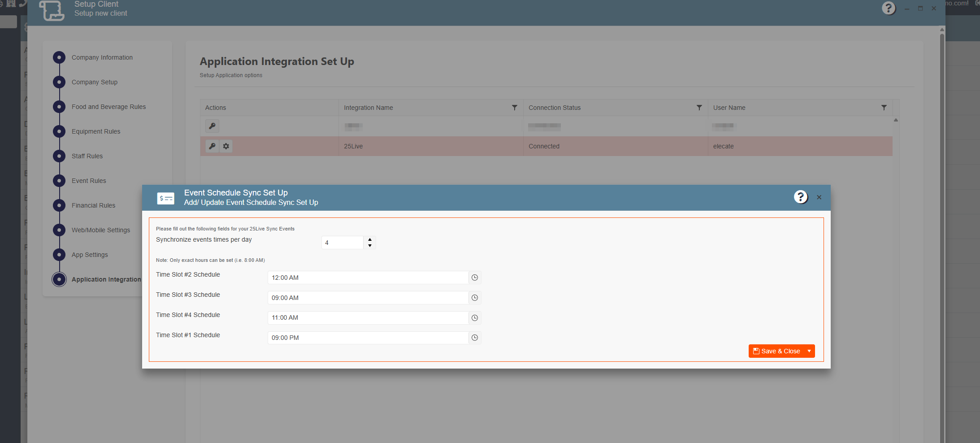
Task: Increase synchronize events times per day
Action: point(370,239)
